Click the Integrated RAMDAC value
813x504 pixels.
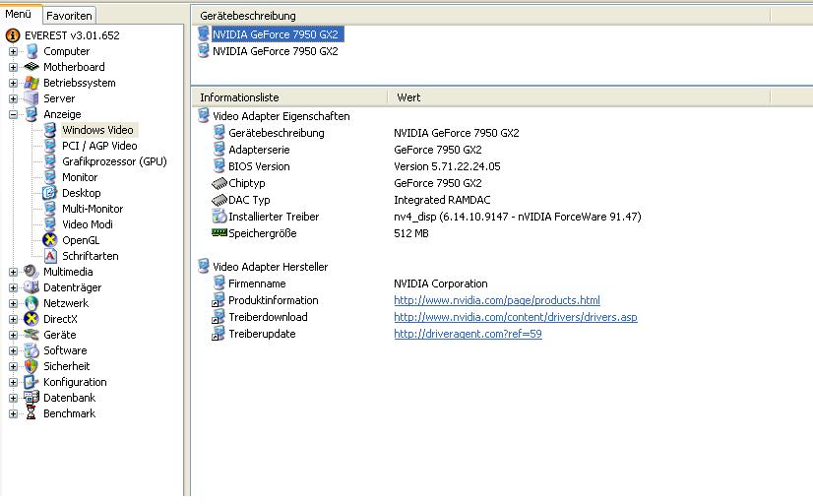coord(442,200)
